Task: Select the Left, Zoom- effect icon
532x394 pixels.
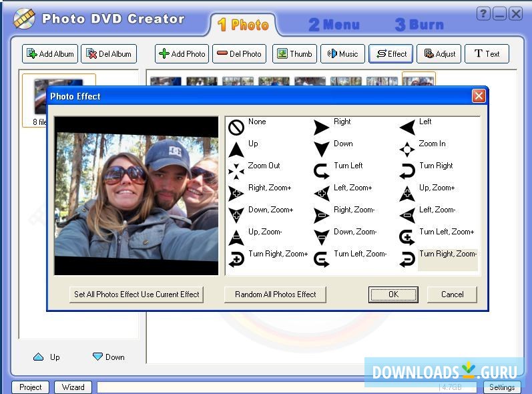Action: coord(407,215)
